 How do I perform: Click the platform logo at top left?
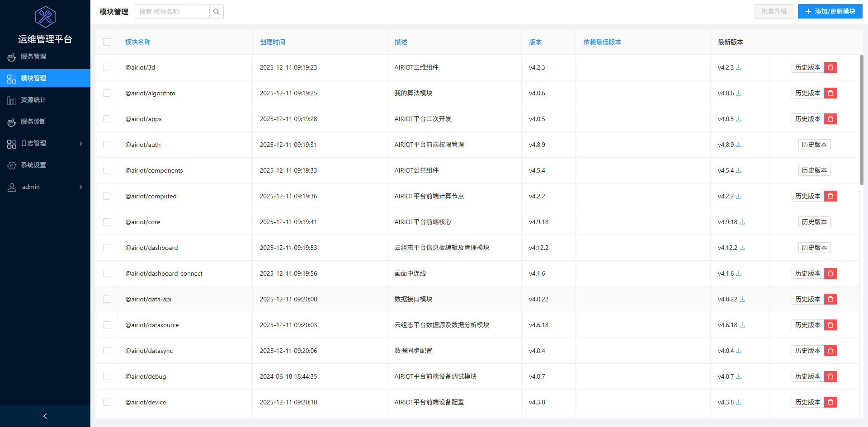[x=45, y=17]
